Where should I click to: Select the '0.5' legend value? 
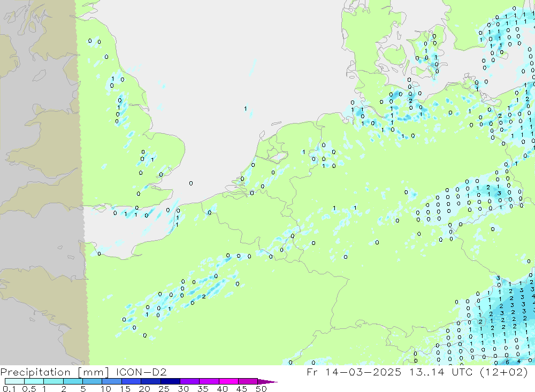coord(29,389)
